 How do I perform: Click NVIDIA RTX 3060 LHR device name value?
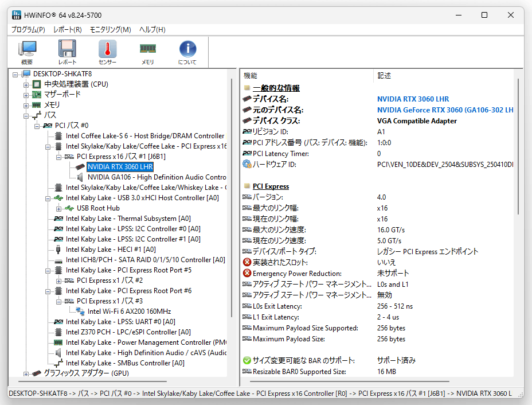(x=413, y=99)
